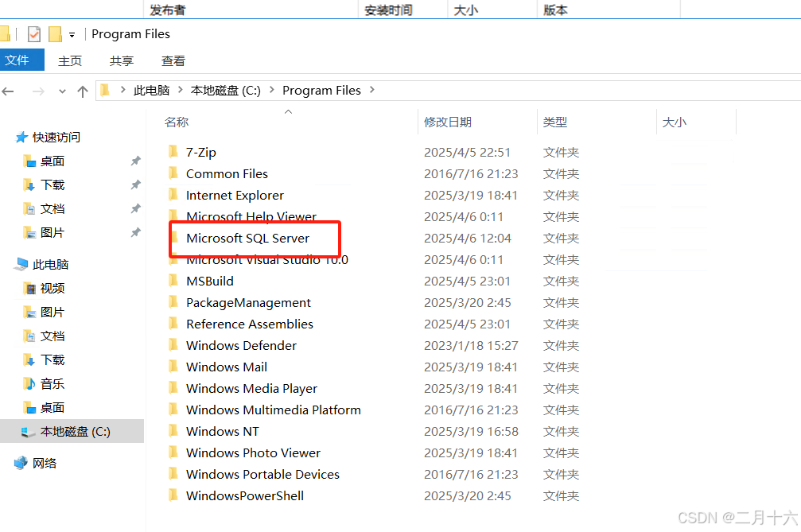Screen dimensions: 801x532
Task: Click the Reference Assemblies folder icon
Action: (x=173, y=323)
